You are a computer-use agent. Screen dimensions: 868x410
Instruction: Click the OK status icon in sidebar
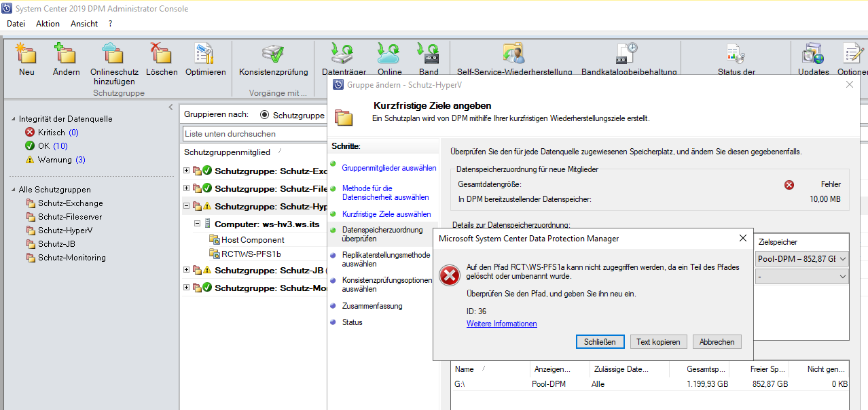[x=30, y=146]
